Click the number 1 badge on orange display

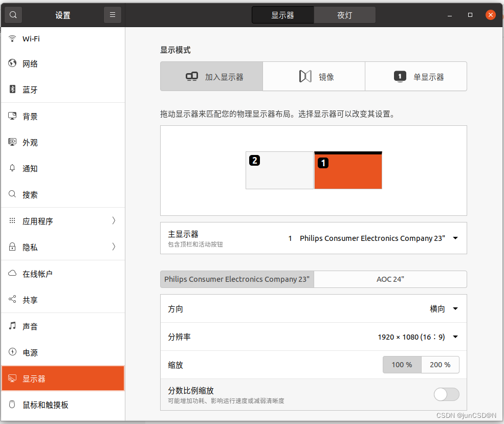click(323, 163)
